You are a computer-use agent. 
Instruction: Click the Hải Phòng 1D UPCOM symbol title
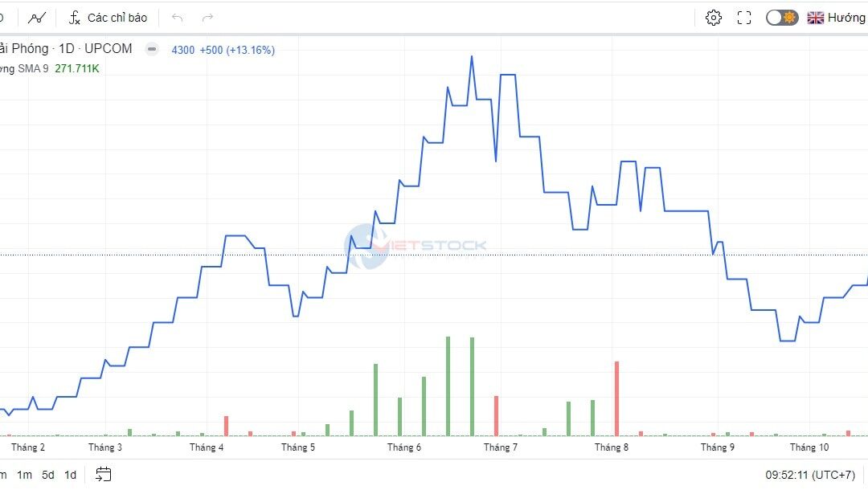click(66, 49)
